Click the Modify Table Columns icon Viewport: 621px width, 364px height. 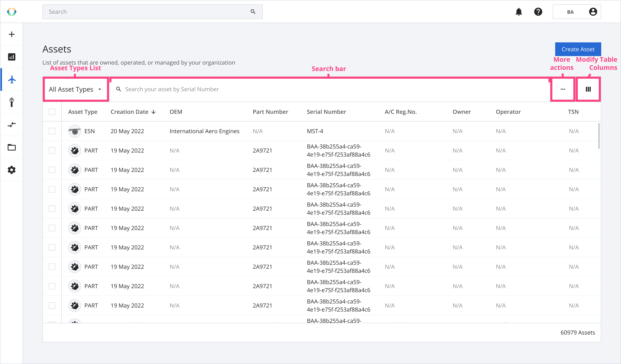click(x=588, y=89)
